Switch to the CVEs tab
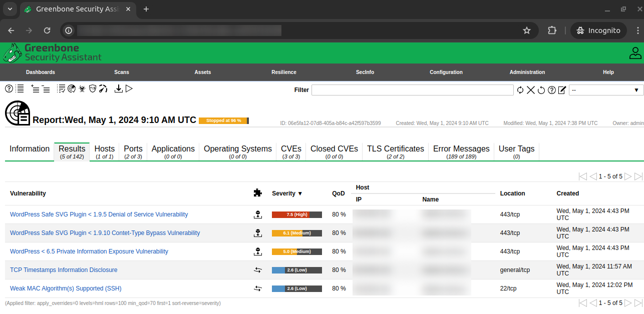Screen dimensions: 644x314 [291, 152]
